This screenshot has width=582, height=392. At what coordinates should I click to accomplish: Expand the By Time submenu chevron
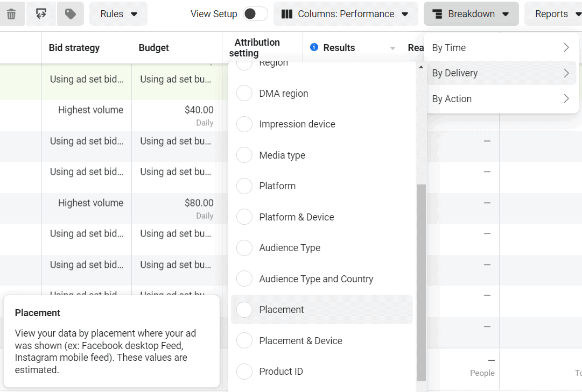(x=566, y=47)
